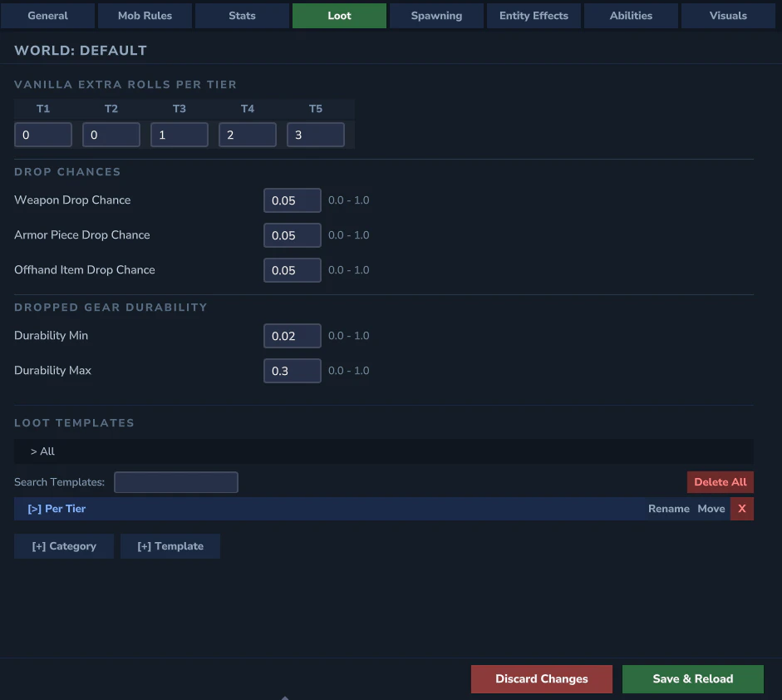Switch to the Mob Rules tab
Image resolution: width=782 pixels, height=700 pixels.
point(145,16)
